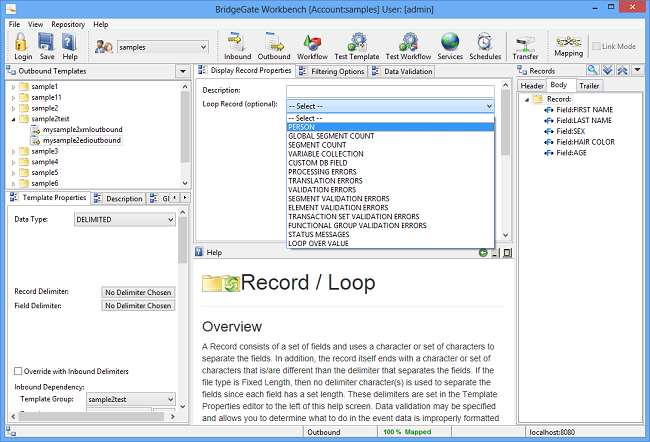Viewport: 650px width, 442px height.
Task: Click the green back arrow in Help panel
Action: click(483, 253)
